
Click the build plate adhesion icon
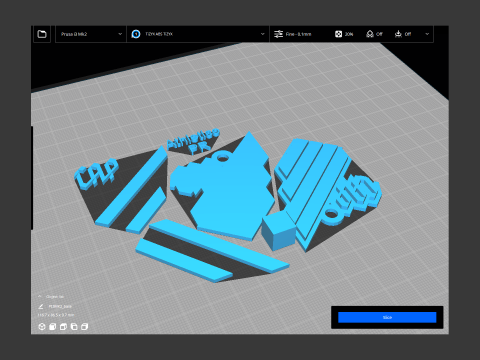coord(398,34)
